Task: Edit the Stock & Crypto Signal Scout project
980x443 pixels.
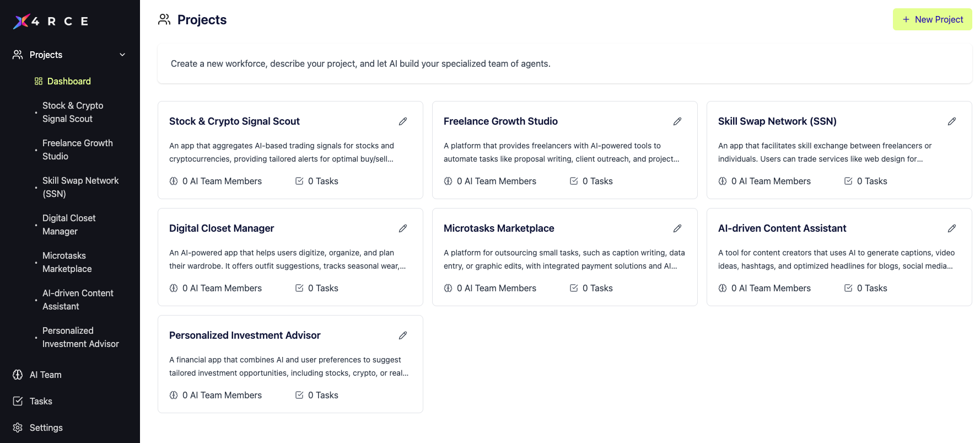Action: 403,121
